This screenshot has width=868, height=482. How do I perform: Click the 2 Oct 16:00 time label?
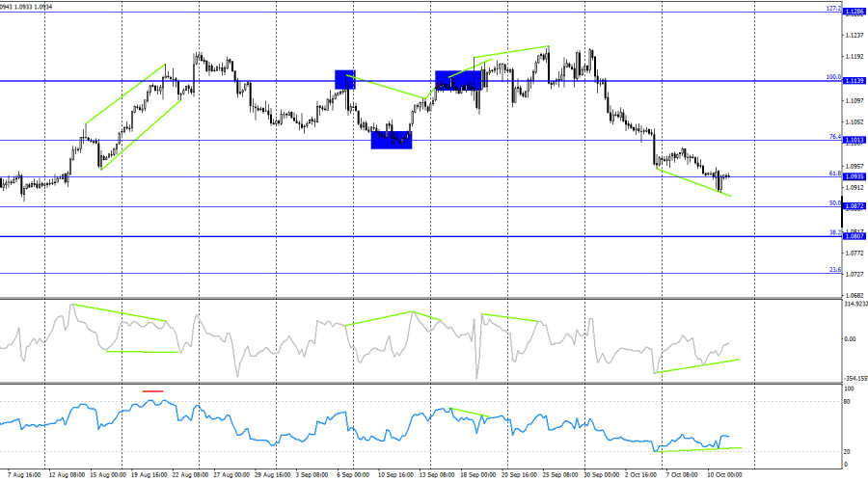[641, 475]
